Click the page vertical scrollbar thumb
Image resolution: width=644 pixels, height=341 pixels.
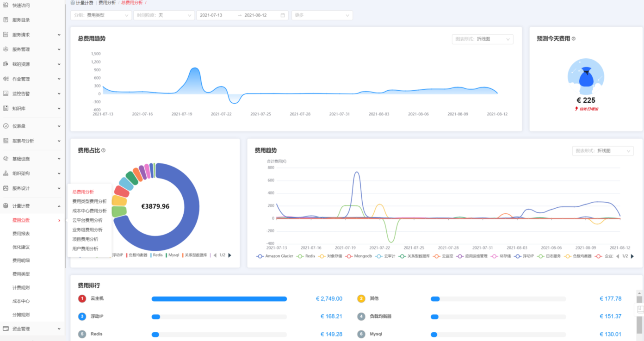click(640, 324)
